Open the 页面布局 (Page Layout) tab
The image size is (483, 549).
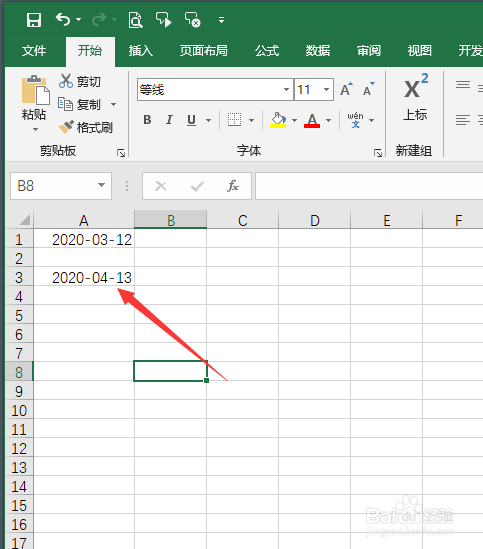tap(203, 51)
